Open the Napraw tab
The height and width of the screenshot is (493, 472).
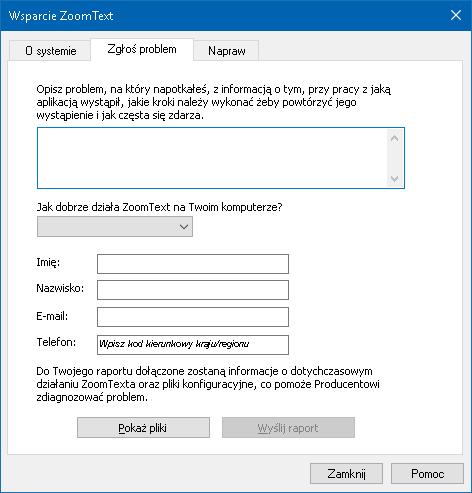coord(226,51)
